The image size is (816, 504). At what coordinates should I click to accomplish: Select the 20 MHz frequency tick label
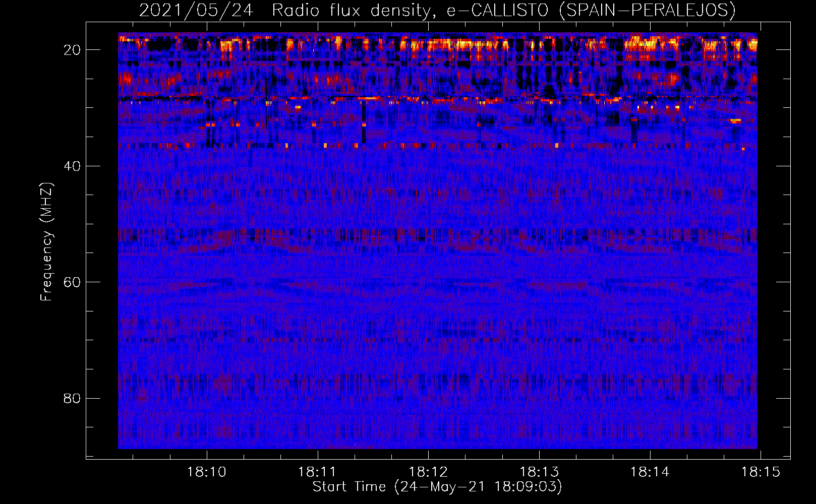pyautogui.click(x=73, y=49)
